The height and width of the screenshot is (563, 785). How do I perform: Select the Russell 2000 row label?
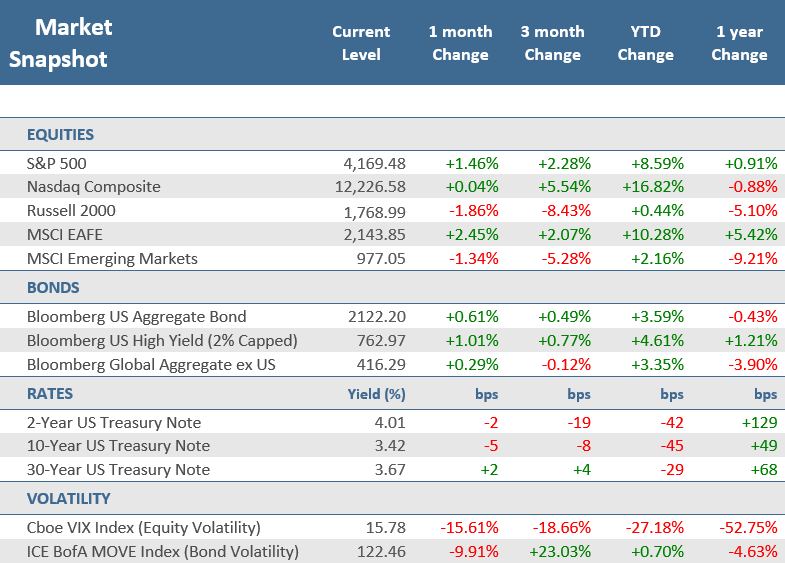click(71, 211)
